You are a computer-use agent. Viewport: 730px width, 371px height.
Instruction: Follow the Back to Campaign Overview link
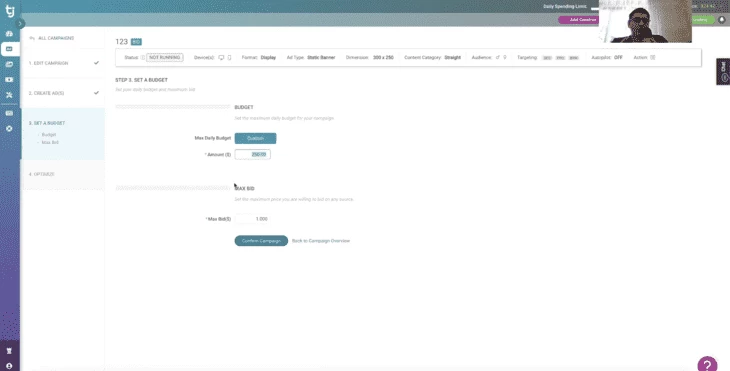click(x=321, y=241)
